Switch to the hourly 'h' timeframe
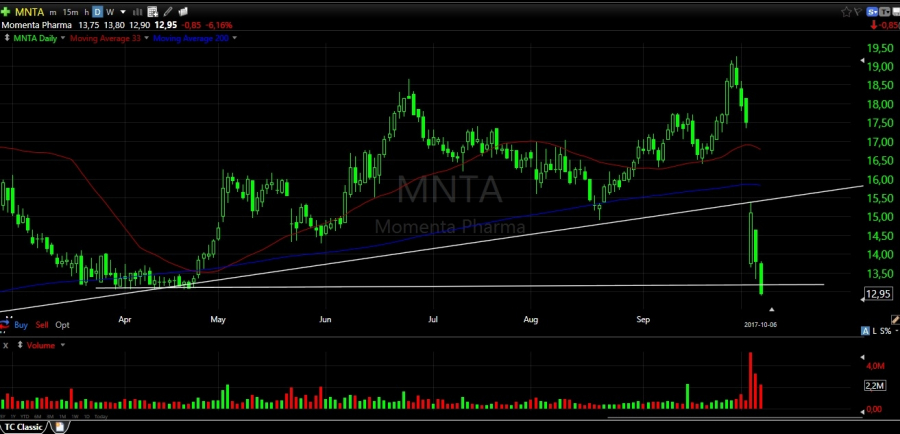 [86, 12]
